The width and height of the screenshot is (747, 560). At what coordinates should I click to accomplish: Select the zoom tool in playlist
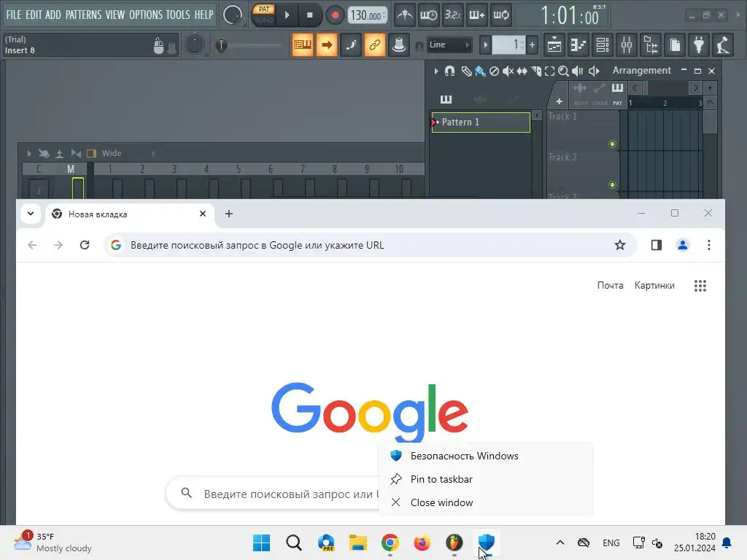click(x=563, y=71)
